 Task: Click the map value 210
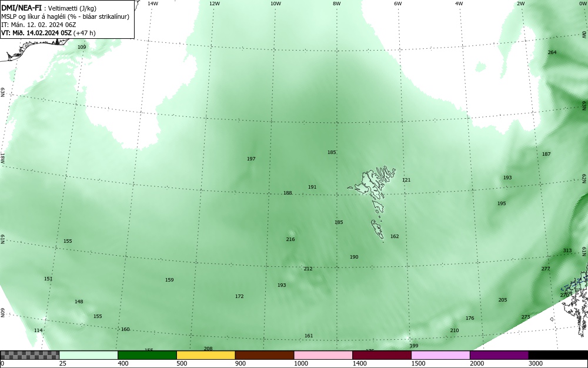454,330
